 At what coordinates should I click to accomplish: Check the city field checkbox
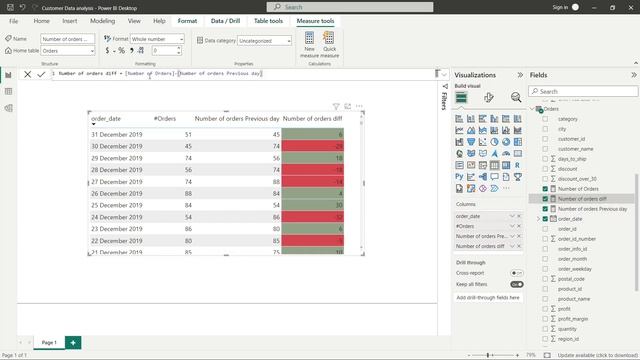pyautogui.click(x=545, y=129)
